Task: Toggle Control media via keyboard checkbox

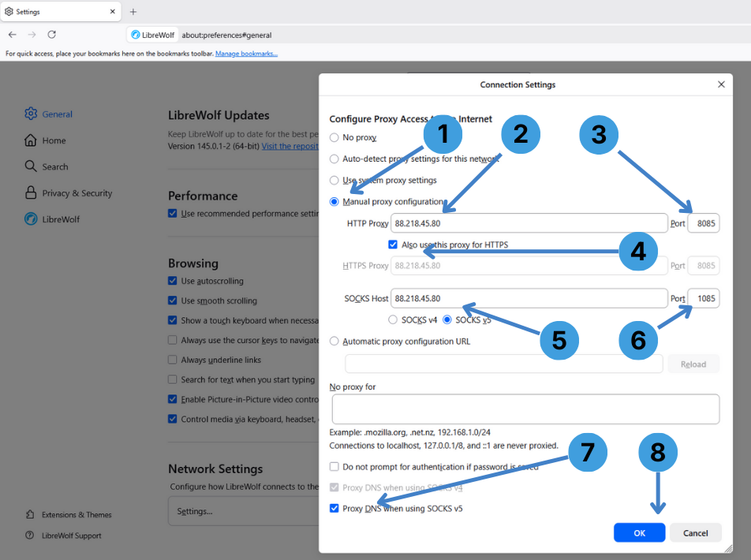Action: point(173,419)
